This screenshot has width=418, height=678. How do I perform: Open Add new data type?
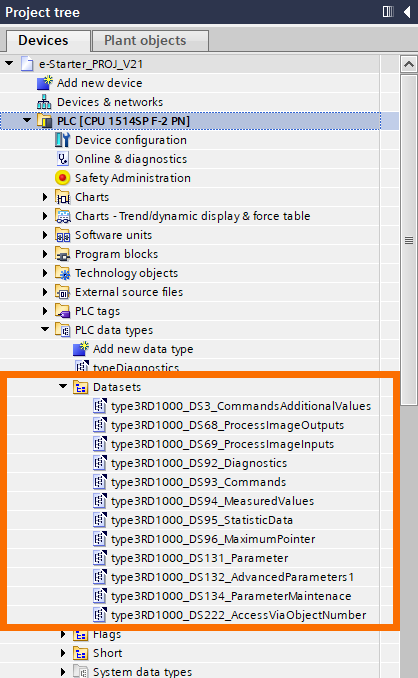pyautogui.click(x=143, y=349)
